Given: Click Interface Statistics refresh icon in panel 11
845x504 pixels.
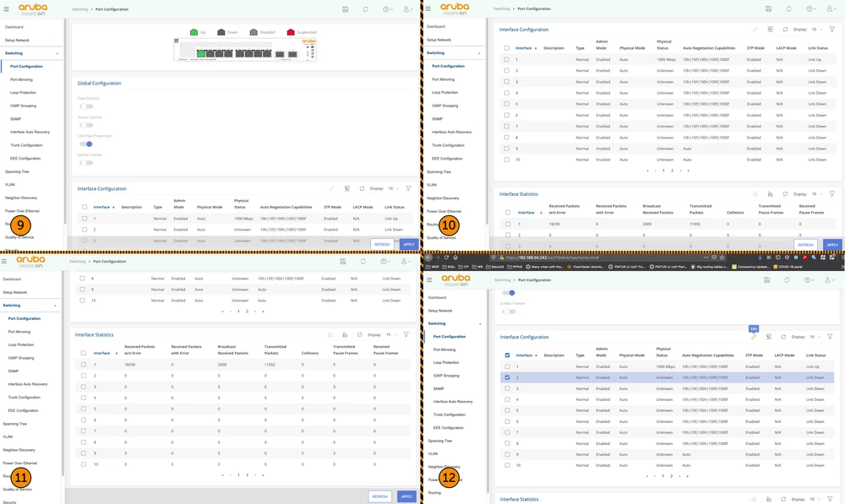Looking at the screenshot, I should tap(361, 335).
